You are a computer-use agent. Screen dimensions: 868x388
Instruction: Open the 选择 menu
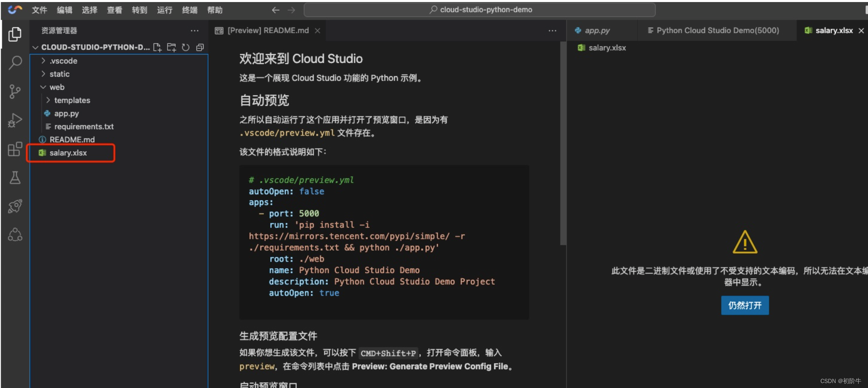click(89, 10)
